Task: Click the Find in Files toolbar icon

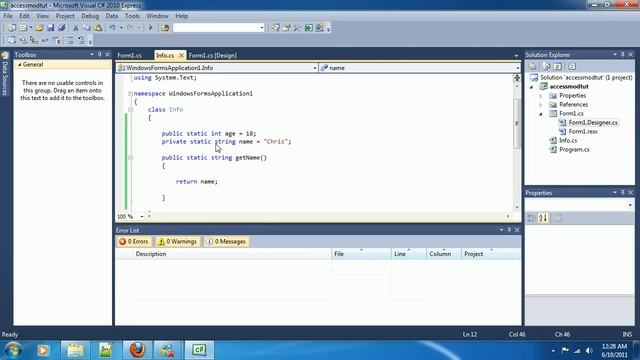Action: pos(165,28)
